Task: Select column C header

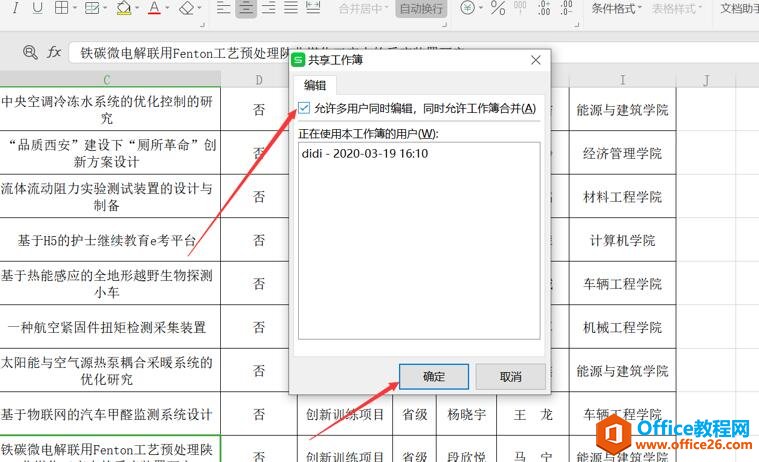Action: (x=107, y=79)
